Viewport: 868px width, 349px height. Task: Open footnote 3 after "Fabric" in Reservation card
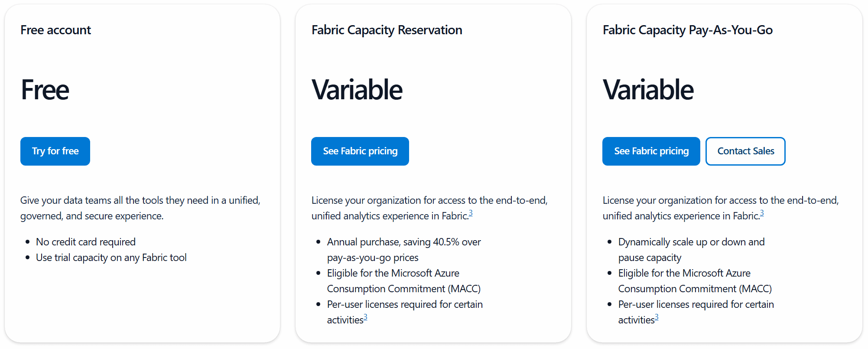pos(471,212)
